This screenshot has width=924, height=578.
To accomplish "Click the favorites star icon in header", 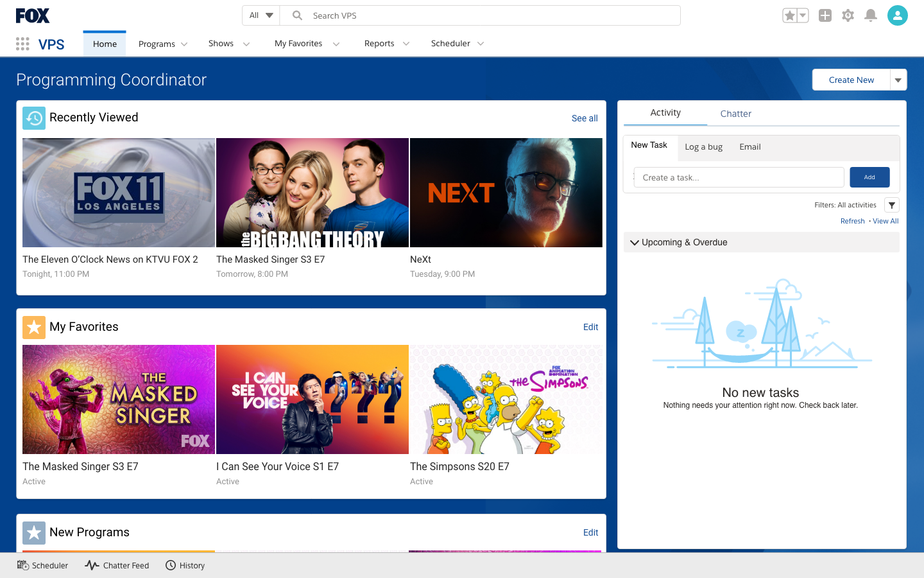I will [789, 15].
